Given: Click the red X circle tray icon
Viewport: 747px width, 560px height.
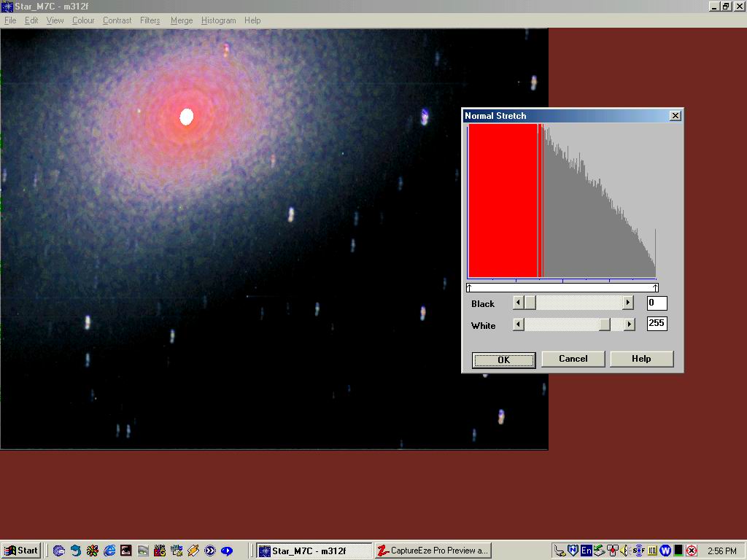Looking at the screenshot, I should [692, 551].
